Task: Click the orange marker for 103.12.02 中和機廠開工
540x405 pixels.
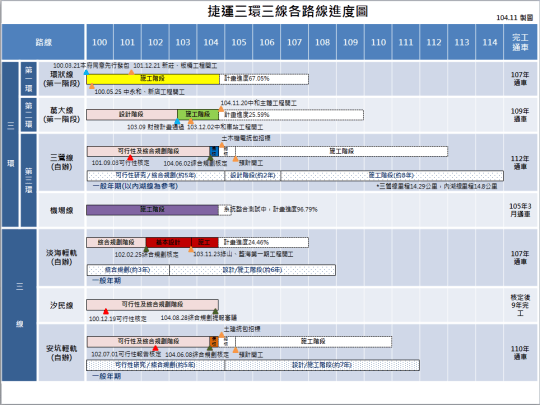Action: [x=190, y=121]
